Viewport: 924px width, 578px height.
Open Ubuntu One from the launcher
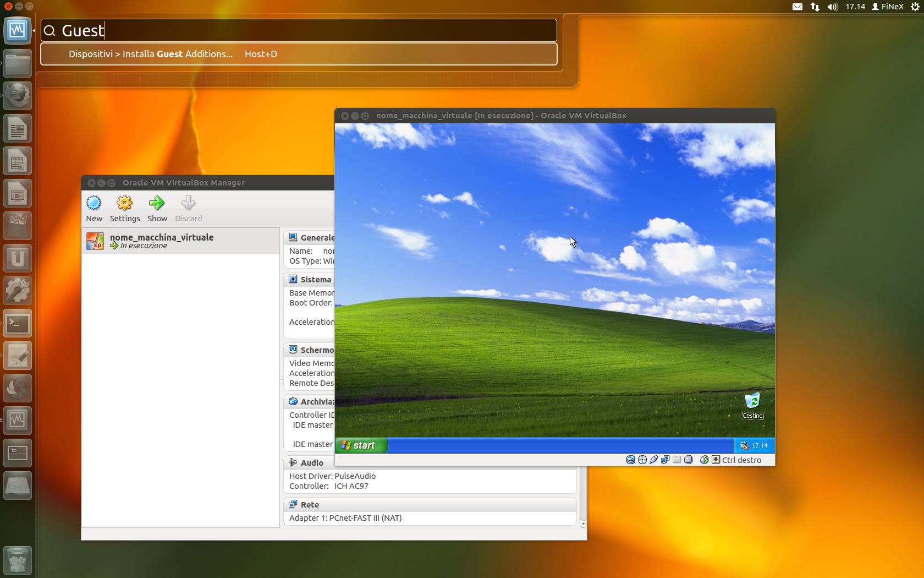coord(18,258)
